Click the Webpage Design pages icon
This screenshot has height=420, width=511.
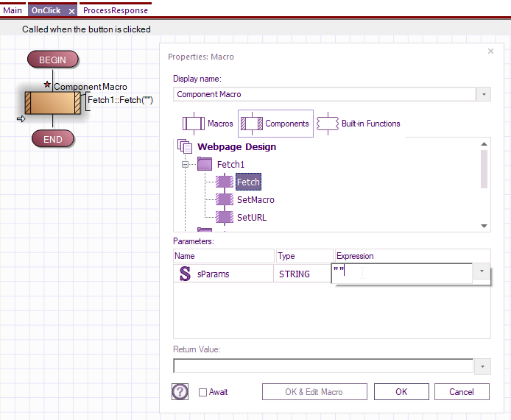click(185, 146)
